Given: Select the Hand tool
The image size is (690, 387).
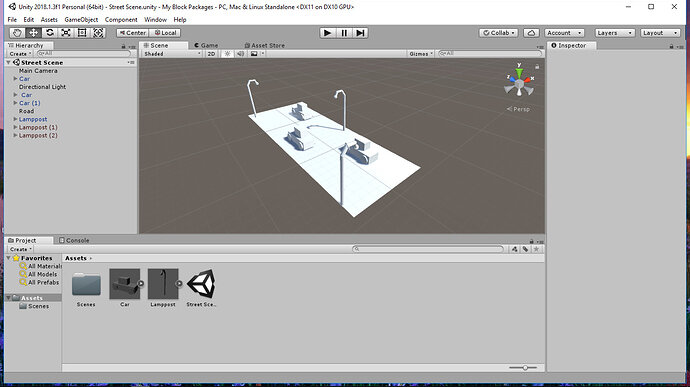Looking at the screenshot, I should 17,33.
